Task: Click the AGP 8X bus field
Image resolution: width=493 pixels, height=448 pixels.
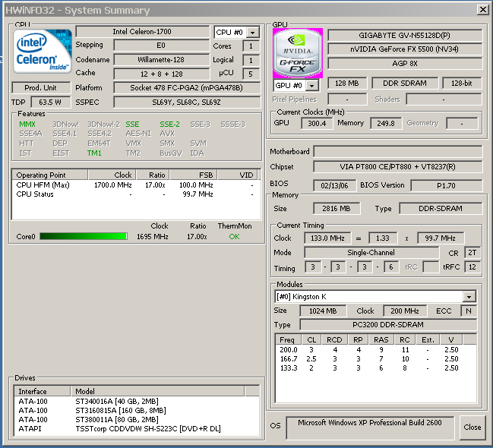Action: pos(405,64)
